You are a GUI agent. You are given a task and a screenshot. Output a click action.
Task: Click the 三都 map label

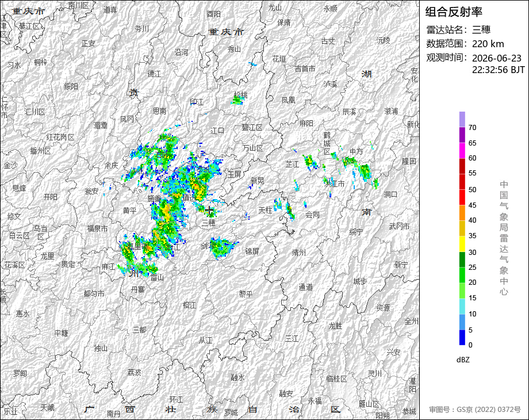click(139, 330)
